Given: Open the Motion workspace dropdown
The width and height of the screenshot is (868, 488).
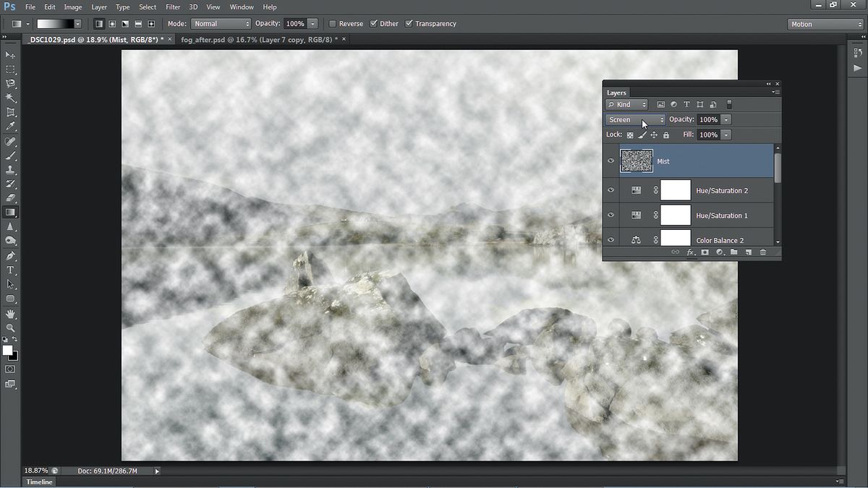Looking at the screenshot, I should 825,24.
